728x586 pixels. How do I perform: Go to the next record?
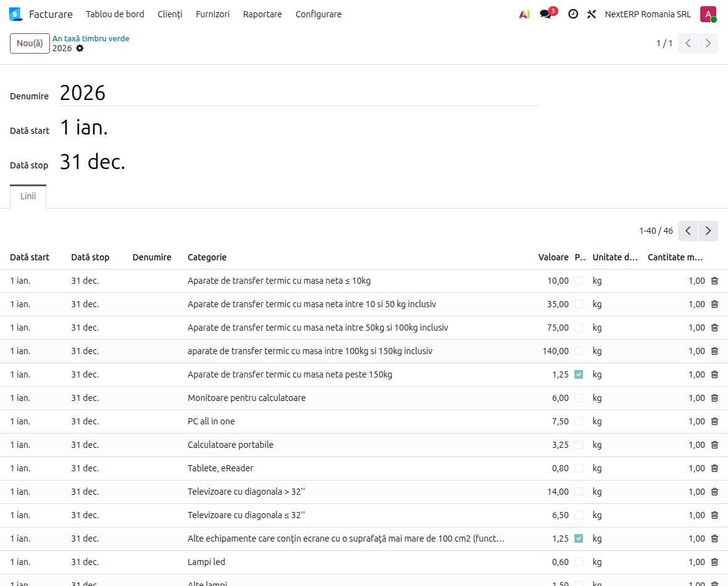pyautogui.click(x=708, y=43)
